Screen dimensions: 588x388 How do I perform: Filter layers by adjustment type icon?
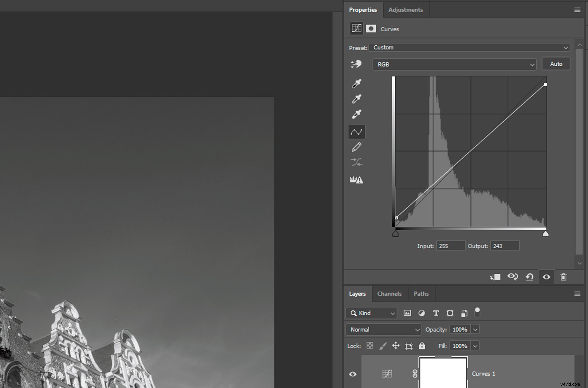(421, 313)
